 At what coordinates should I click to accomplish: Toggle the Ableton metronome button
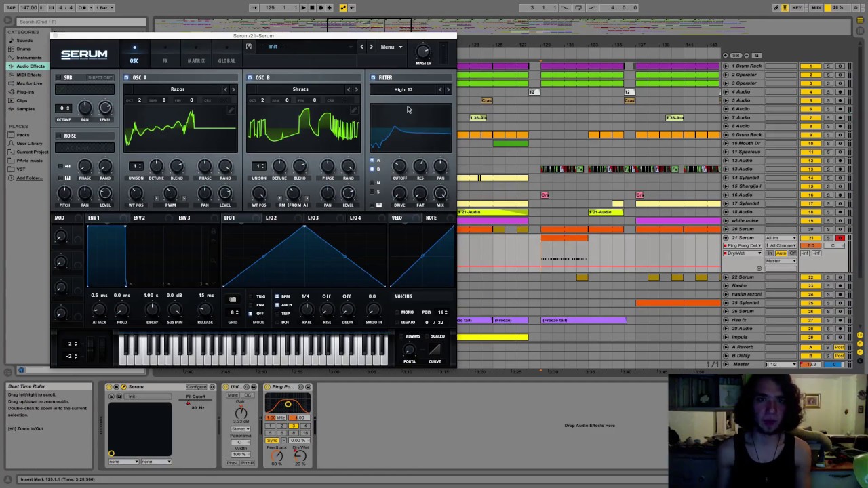[x=83, y=7]
